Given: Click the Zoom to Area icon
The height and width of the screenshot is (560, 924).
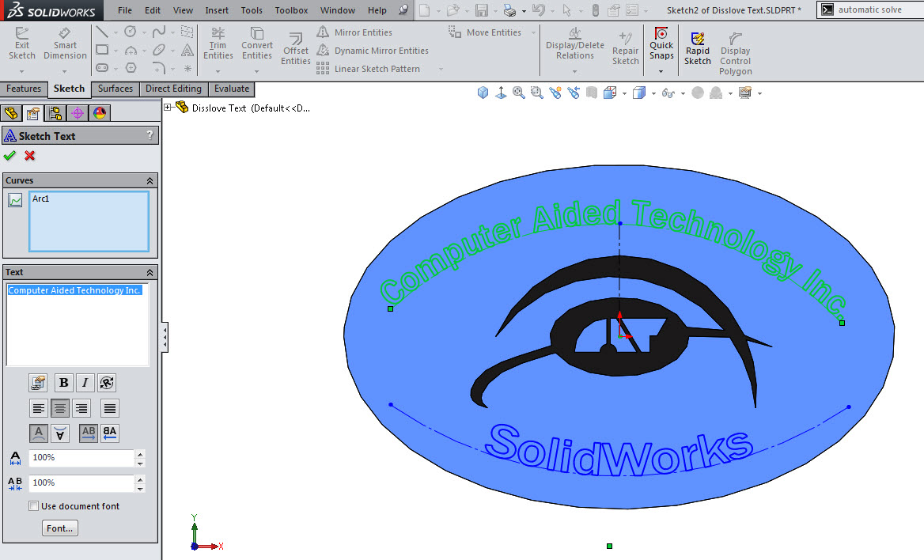Looking at the screenshot, I should 537,93.
